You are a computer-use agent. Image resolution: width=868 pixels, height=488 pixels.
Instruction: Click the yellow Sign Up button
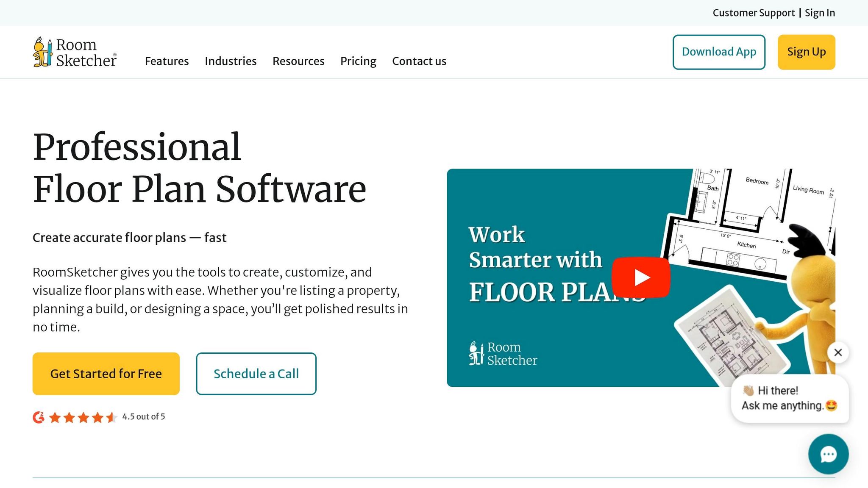[x=806, y=52]
